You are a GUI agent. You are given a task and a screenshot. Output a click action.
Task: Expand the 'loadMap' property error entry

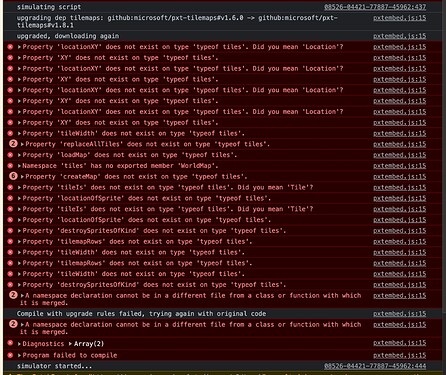point(19,155)
